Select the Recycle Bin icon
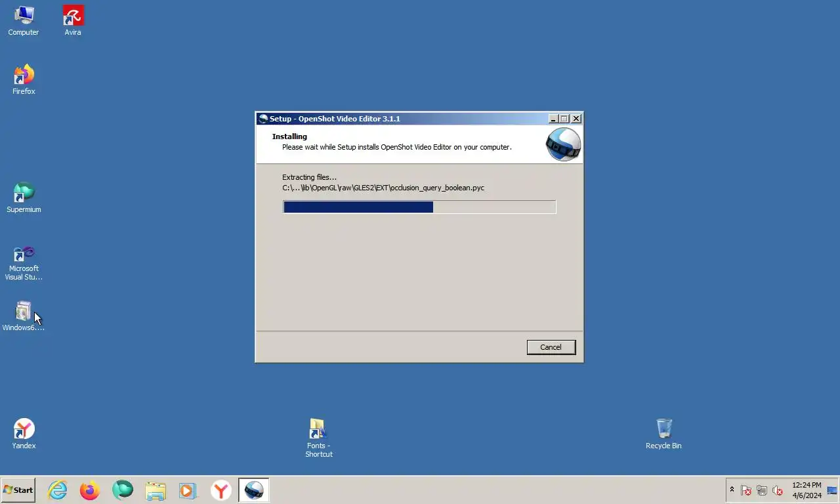The width and height of the screenshot is (840, 504). tap(663, 434)
